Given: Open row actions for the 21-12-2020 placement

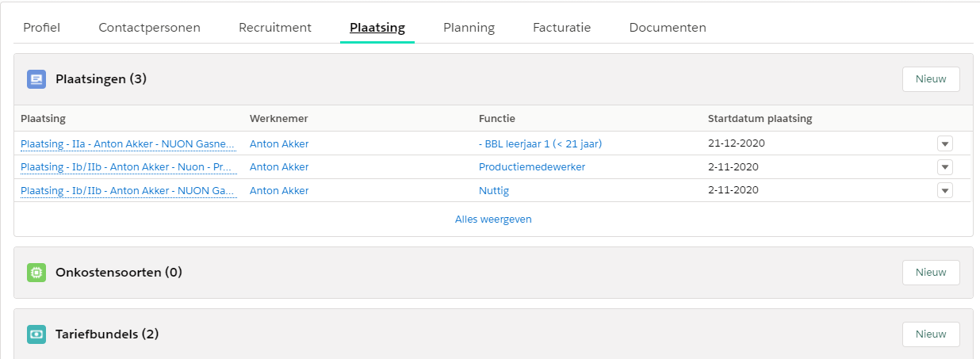Looking at the screenshot, I should pyautogui.click(x=944, y=143).
